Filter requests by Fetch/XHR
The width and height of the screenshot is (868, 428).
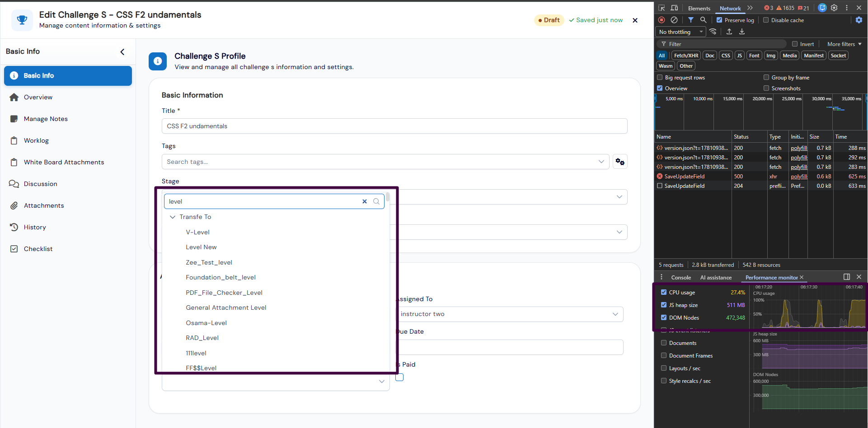point(686,56)
